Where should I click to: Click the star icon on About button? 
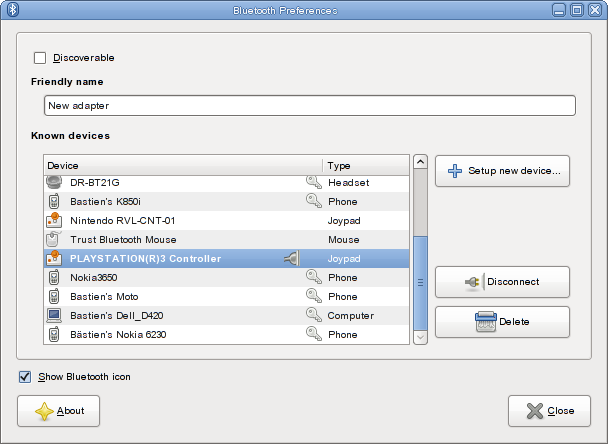coord(44,411)
